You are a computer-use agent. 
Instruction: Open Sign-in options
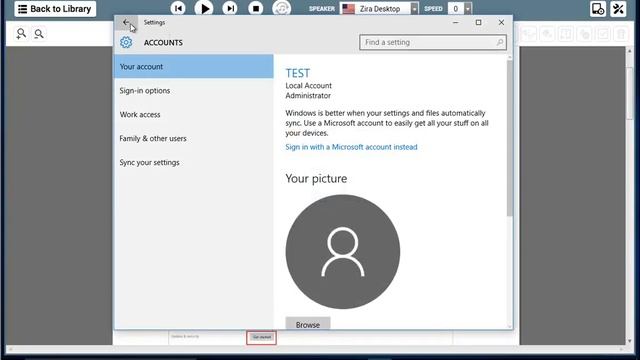(x=193, y=91)
